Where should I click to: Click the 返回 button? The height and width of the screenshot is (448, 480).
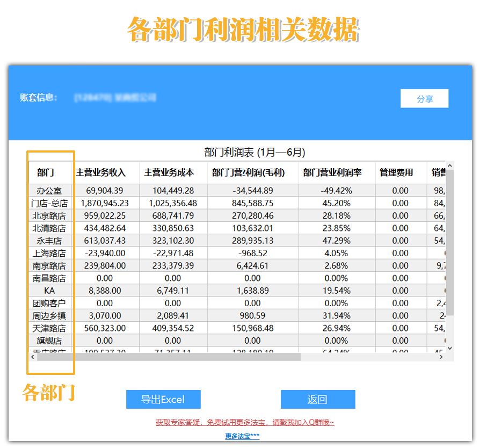(x=318, y=399)
